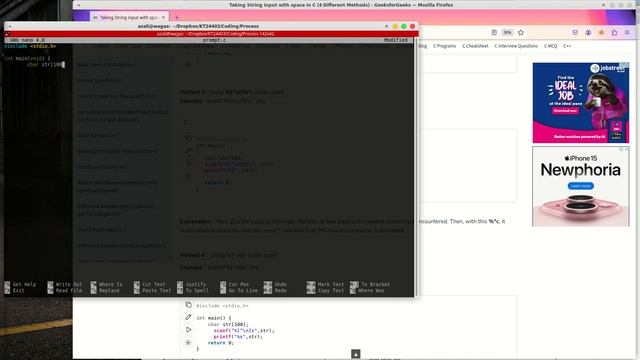Reset the 90% zoom level indicator

point(507,32)
